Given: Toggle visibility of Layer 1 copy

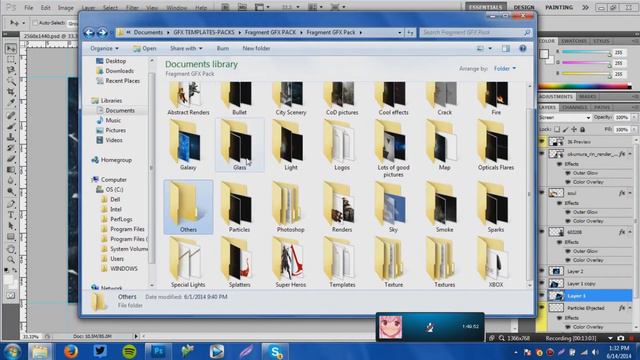Looking at the screenshot, I should [x=542, y=283].
